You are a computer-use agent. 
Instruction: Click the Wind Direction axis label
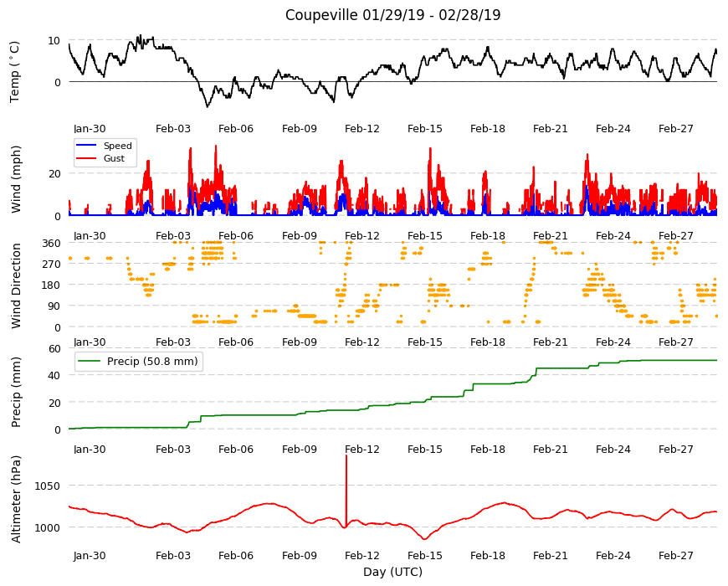pyautogui.click(x=16, y=285)
